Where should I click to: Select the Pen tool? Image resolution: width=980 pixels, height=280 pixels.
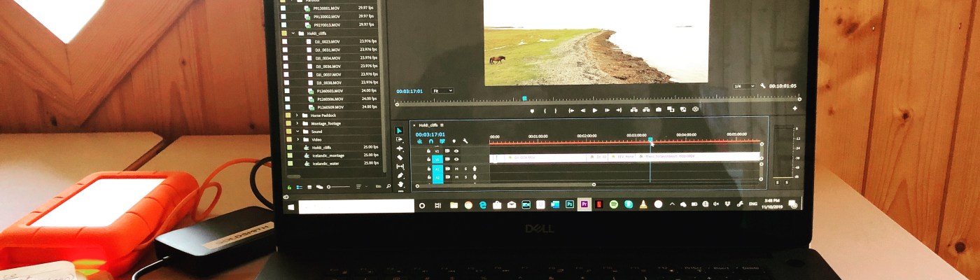point(400,176)
